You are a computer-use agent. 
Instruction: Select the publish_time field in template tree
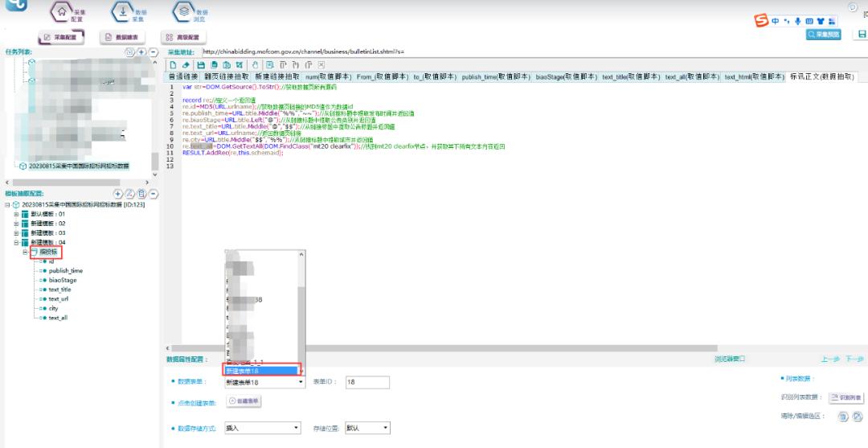click(65, 270)
